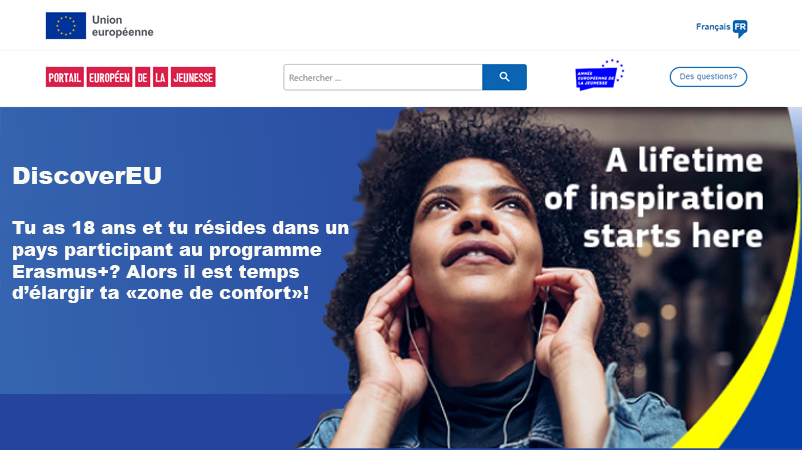
Task: Open the Année européenne de la jeunesse logo
Action: pyautogui.click(x=599, y=75)
